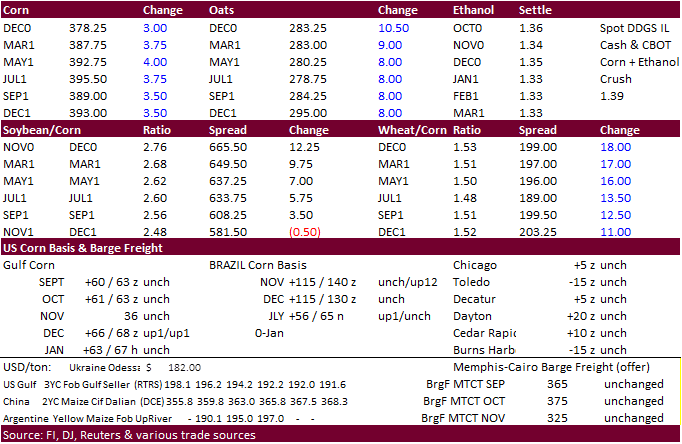Select the Source footer text

click(x=128, y=435)
